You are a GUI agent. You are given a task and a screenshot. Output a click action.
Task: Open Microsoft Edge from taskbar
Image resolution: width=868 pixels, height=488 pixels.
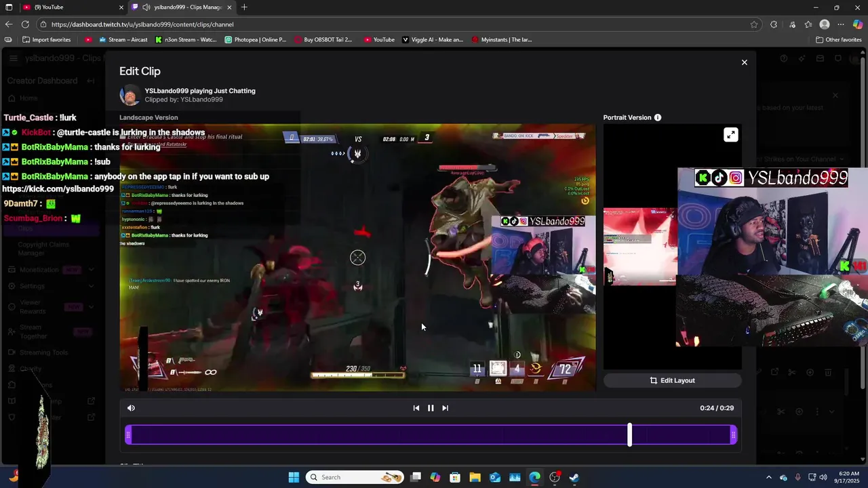tap(535, 477)
